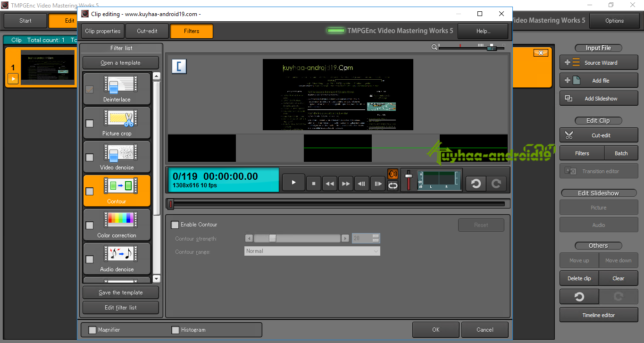Switch to the Clip properties tab
The width and height of the screenshot is (644, 343).
tap(103, 31)
